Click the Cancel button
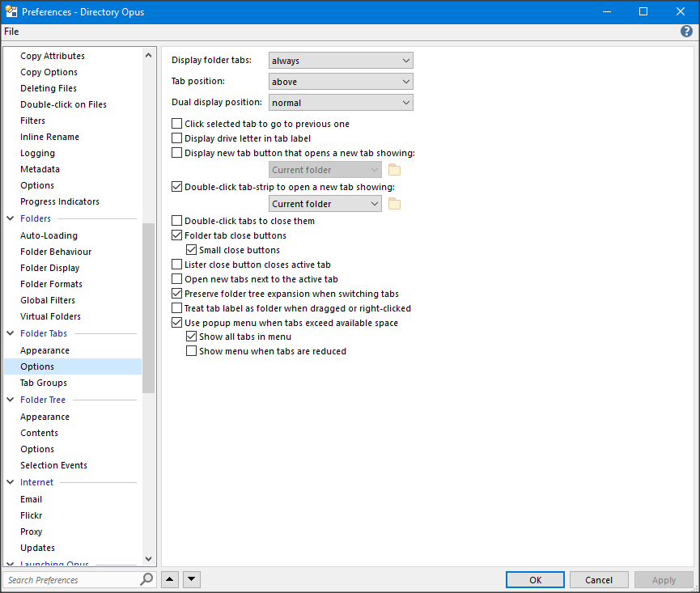This screenshot has height=593, width=700. click(599, 579)
